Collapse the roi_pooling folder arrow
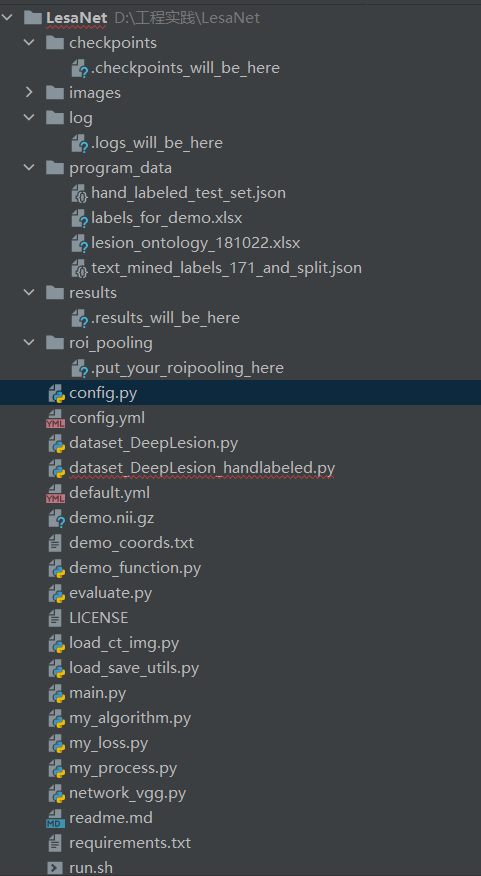The image size is (481, 876). tap(30, 342)
